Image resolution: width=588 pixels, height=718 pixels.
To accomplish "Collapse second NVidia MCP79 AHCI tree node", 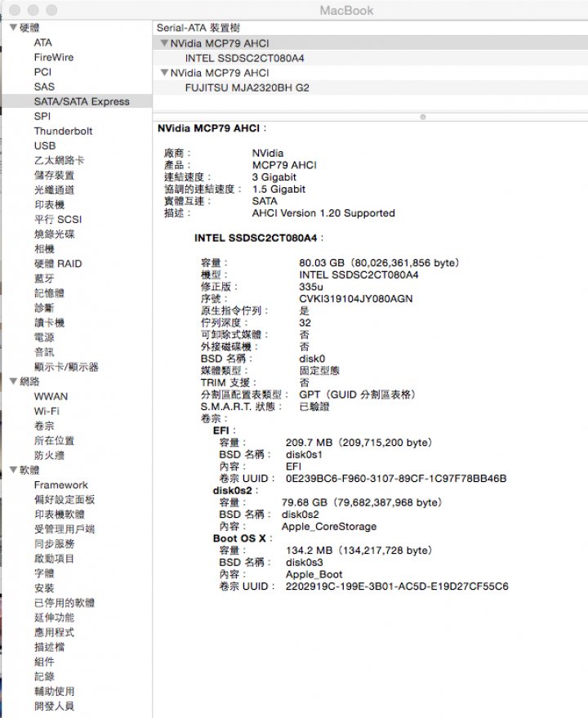I will pos(164,73).
